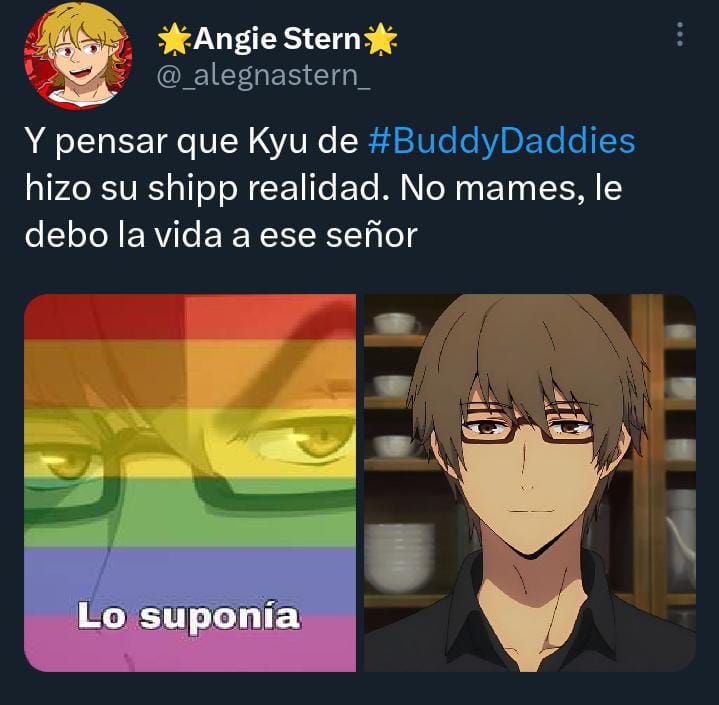This screenshot has height=705, width=719.
Task: Click the 'Lo suponía' caption in image
Action: (188, 617)
